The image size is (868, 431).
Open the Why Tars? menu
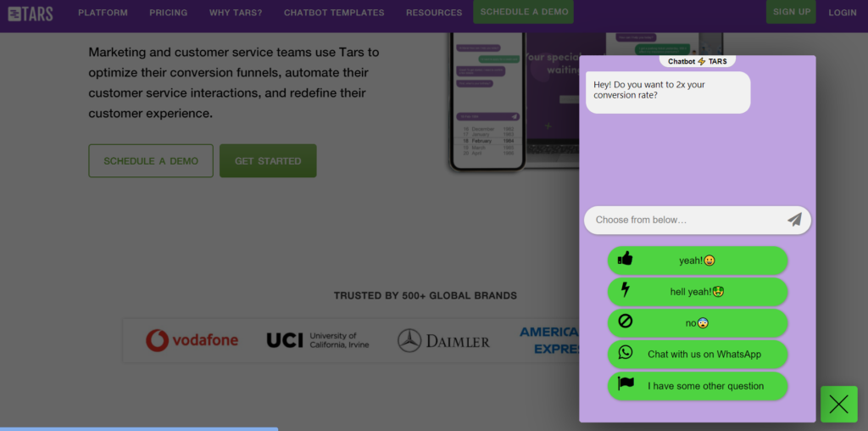(236, 13)
